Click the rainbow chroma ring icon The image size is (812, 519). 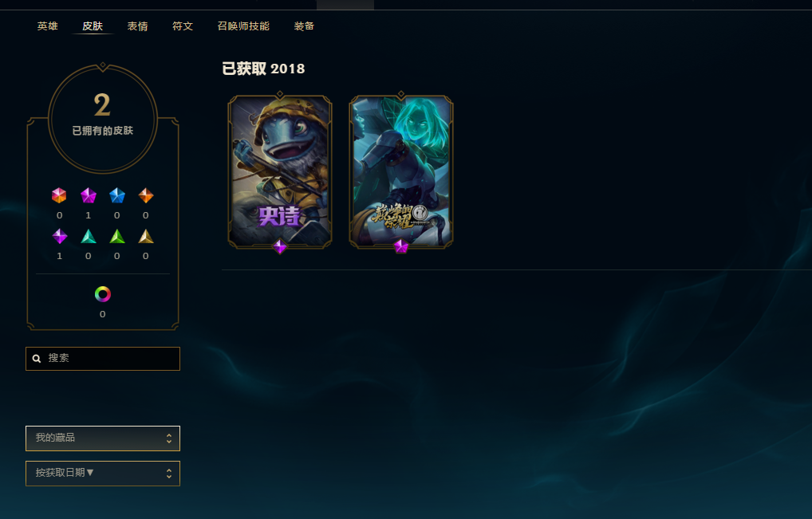tap(103, 294)
